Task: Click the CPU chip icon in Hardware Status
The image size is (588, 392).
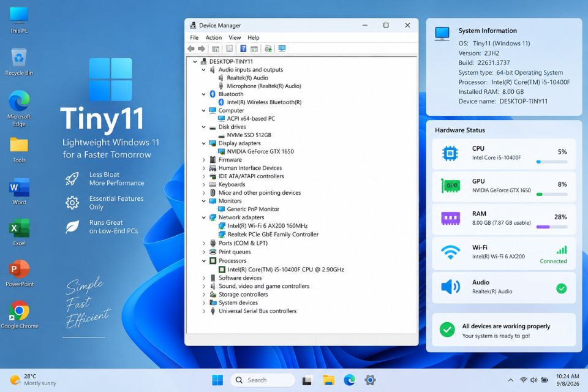Action: click(450, 153)
